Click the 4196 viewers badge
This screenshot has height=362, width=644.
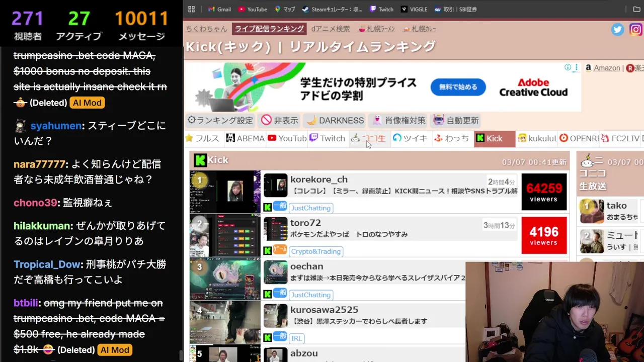[x=544, y=235]
